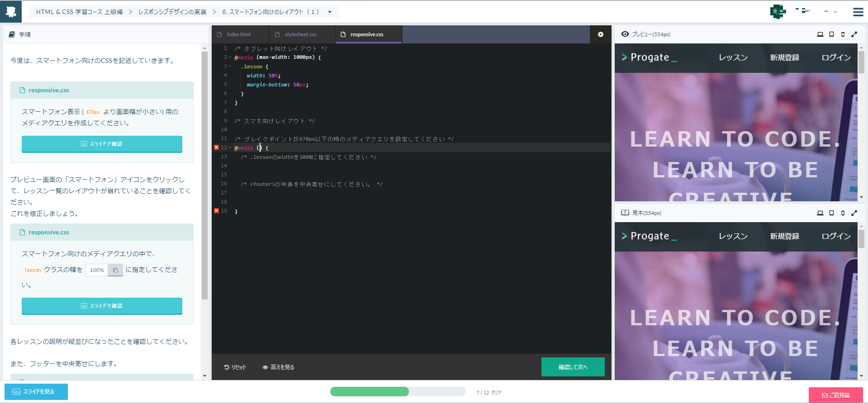Click the second スライドで確認 button
The height and width of the screenshot is (404, 868).
point(102,306)
